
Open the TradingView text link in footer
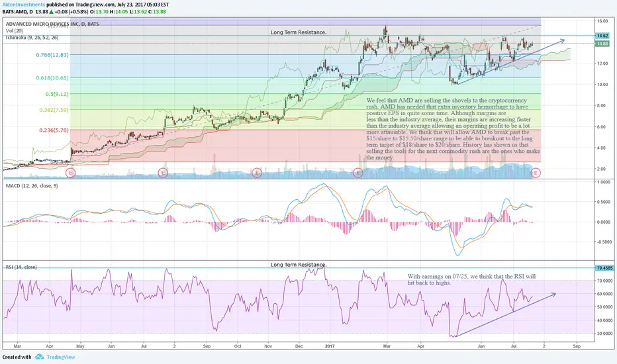click(x=61, y=357)
